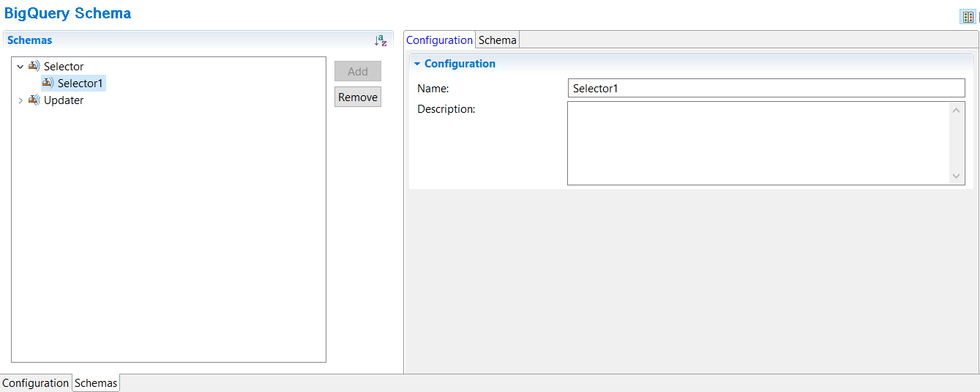Expand the Updater tree node
The width and height of the screenshot is (980, 392).
tap(20, 100)
